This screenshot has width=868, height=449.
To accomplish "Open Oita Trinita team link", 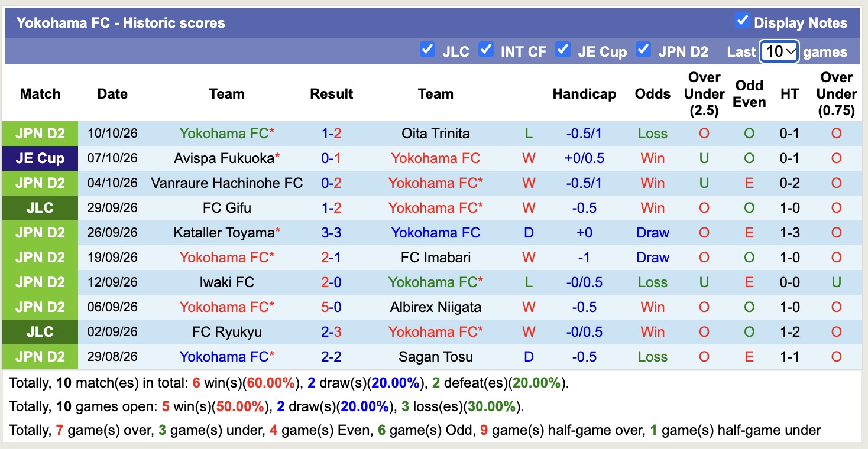I will point(436,134).
